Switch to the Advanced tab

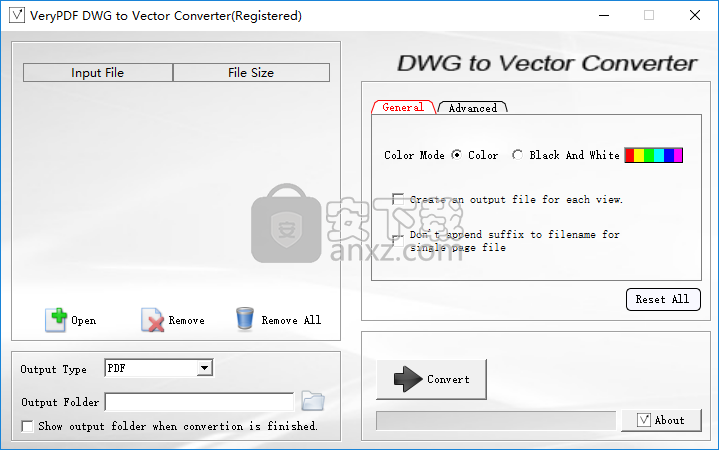[473, 108]
